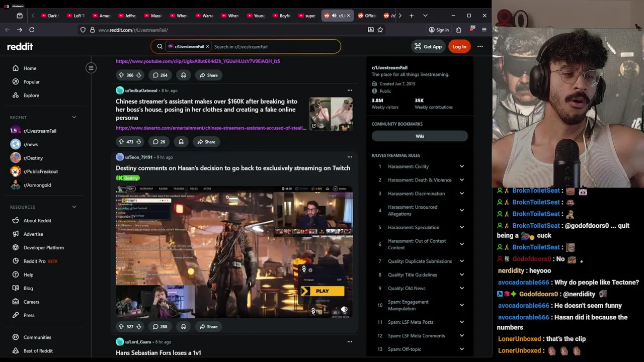Viewport: 644px width, 362px height.
Task: Open the tab list dropdown arrow
Action: [x=425, y=16]
